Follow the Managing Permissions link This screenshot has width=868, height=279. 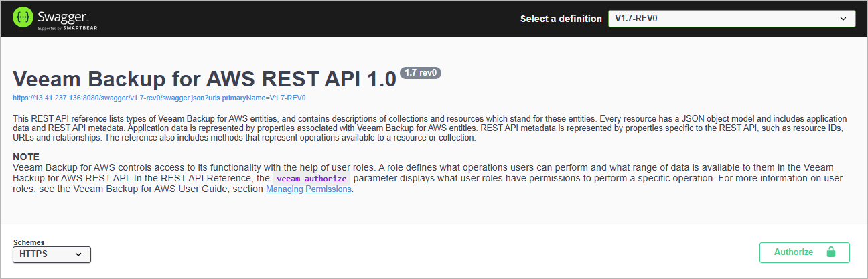tap(309, 189)
